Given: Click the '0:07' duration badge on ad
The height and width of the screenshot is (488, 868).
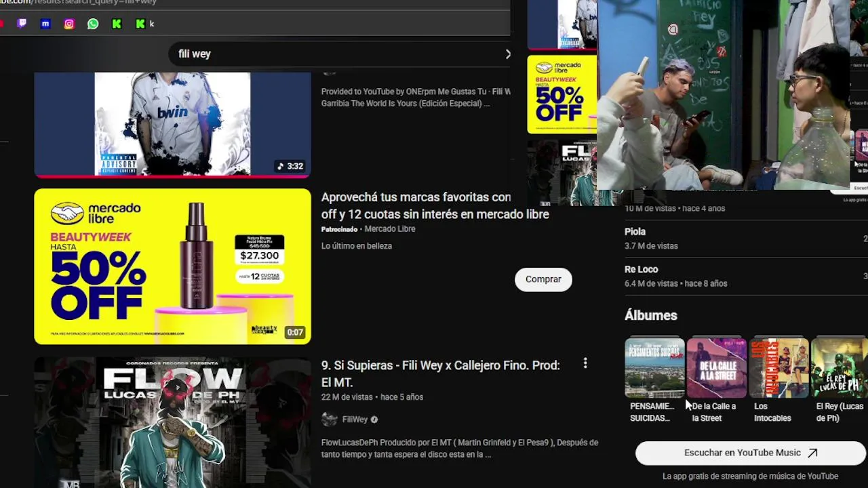Looking at the screenshot, I should point(294,333).
